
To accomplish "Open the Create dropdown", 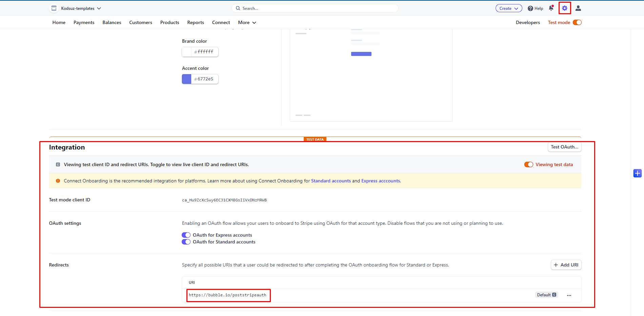I will [509, 8].
